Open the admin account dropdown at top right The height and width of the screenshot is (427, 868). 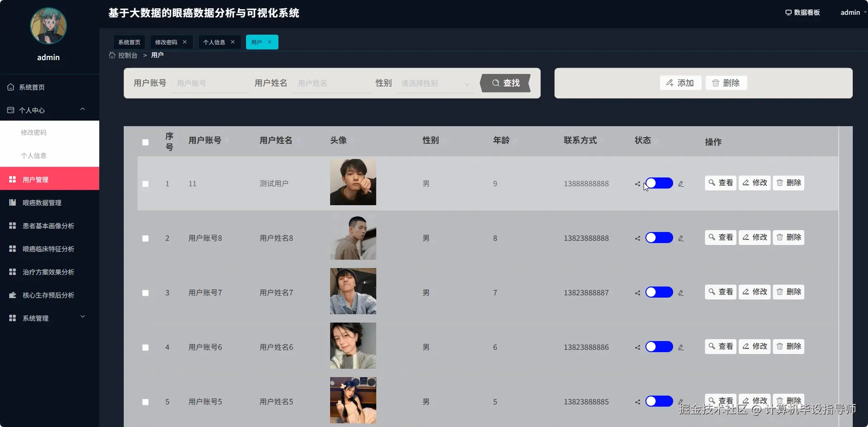(853, 12)
